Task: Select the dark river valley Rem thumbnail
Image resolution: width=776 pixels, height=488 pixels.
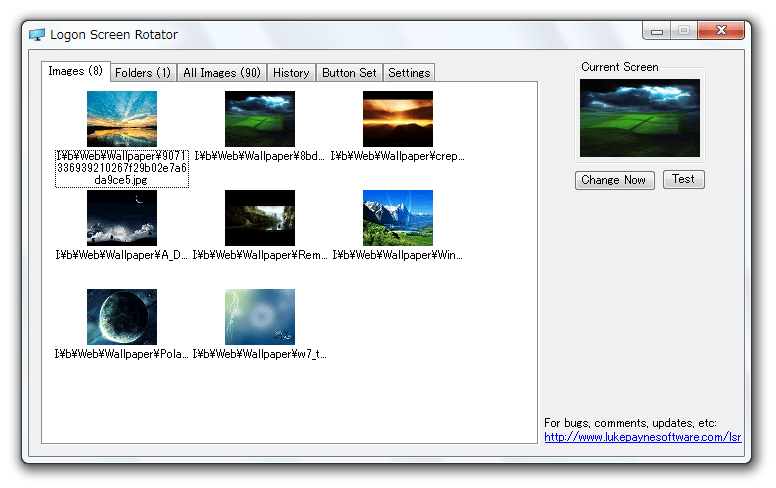Action: 260,218
